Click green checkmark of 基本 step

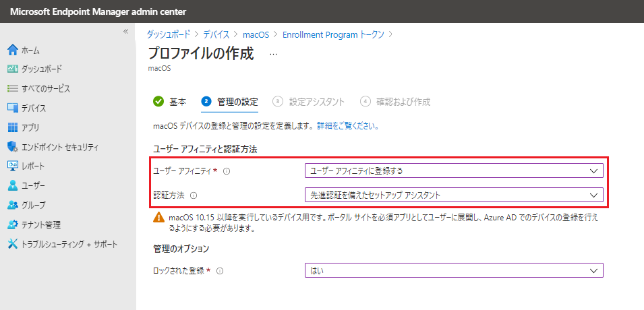coord(158,102)
